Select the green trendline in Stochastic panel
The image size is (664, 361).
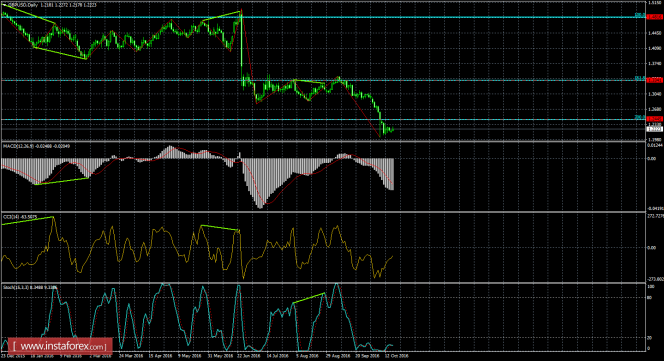point(309,298)
